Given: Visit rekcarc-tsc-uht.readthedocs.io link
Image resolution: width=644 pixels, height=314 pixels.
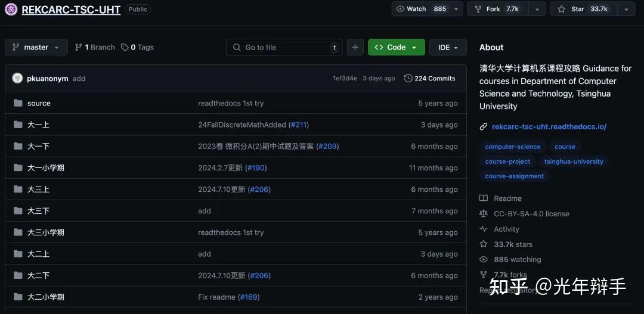Looking at the screenshot, I should tap(549, 126).
